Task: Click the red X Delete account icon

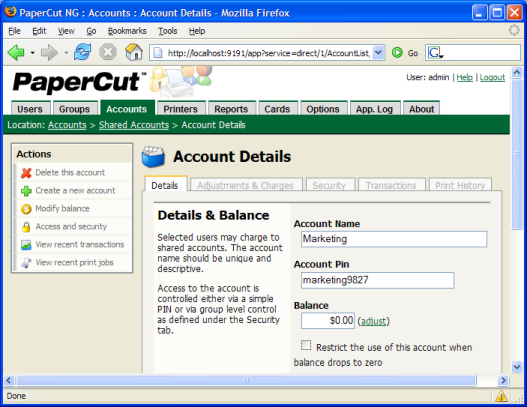Action: tap(26, 173)
